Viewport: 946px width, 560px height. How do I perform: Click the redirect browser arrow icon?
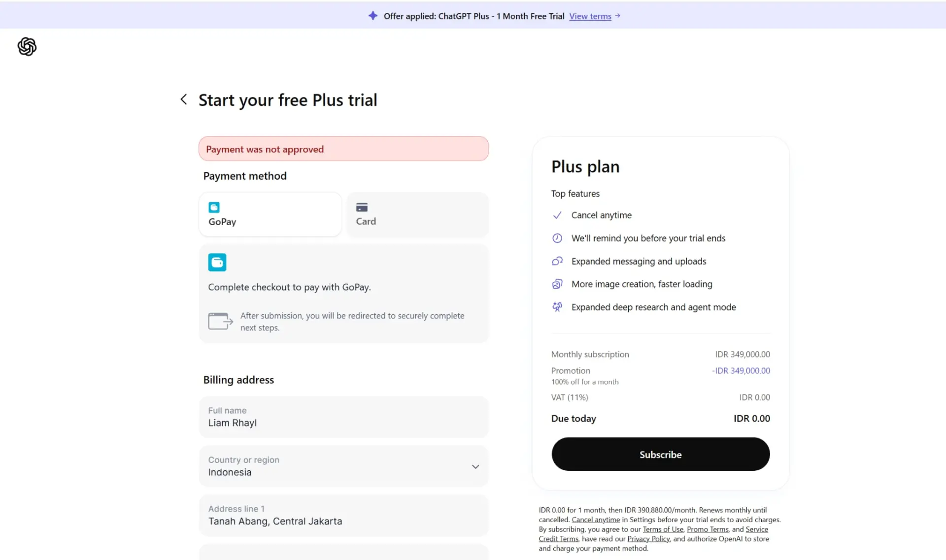220,321
